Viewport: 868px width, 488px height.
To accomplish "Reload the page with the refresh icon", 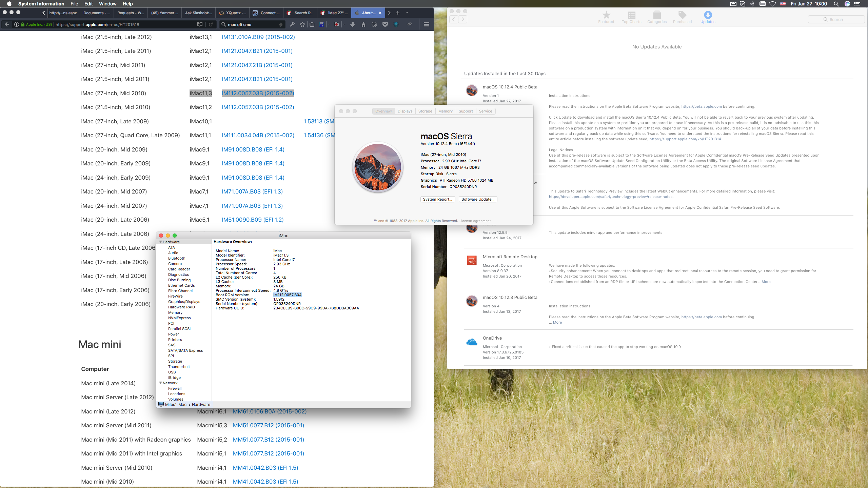I will pyautogui.click(x=211, y=24).
